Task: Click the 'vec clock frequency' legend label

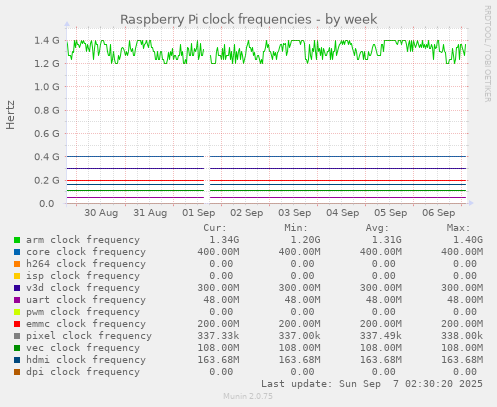Action: pyautogui.click(x=83, y=348)
